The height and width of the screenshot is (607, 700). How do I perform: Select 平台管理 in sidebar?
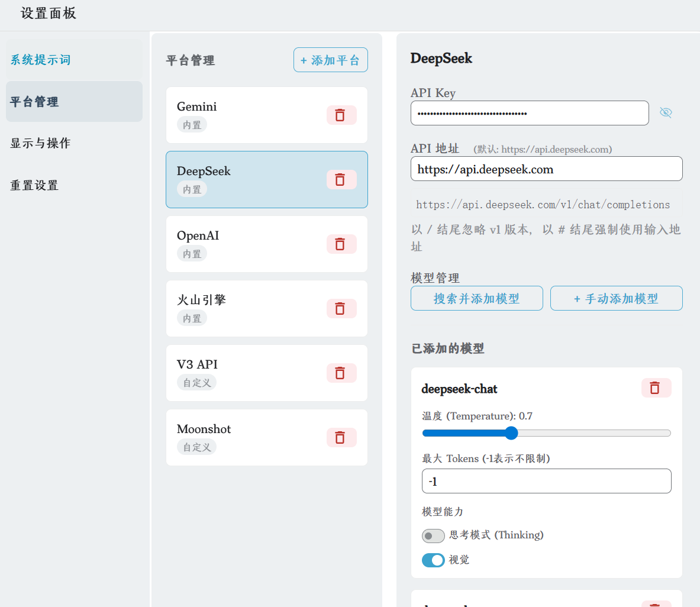[x=74, y=101]
